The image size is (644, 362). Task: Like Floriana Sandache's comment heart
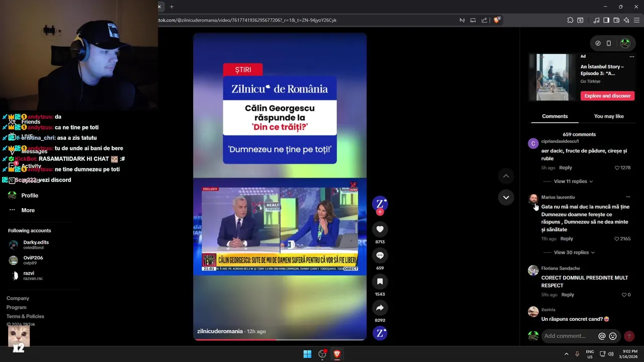click(624, 295)
